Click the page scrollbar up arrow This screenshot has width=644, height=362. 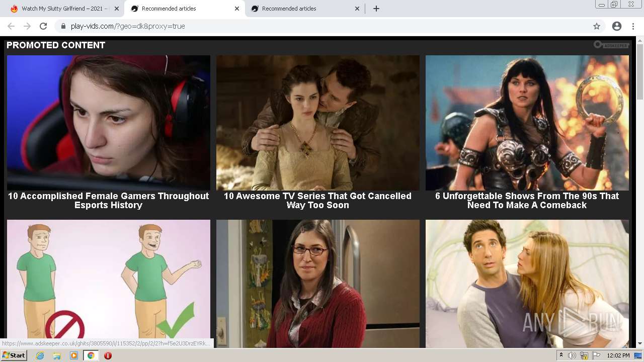coord(639,41)
